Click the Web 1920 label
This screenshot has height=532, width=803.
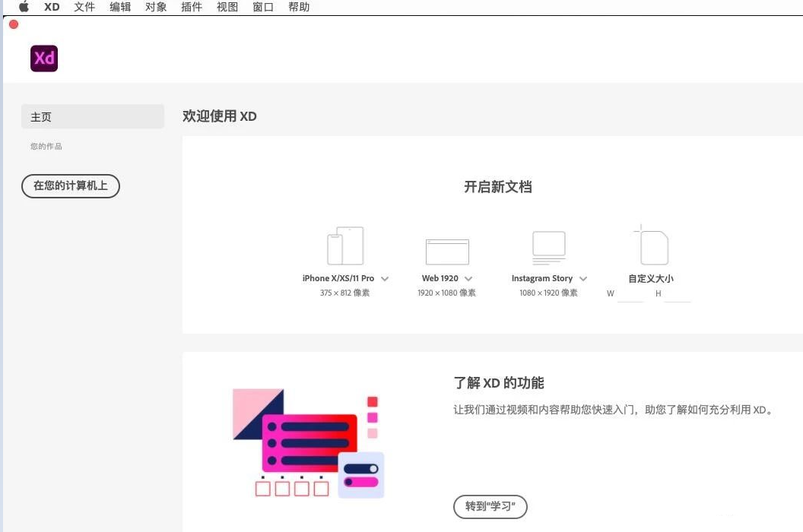click(x=440, y=279)
